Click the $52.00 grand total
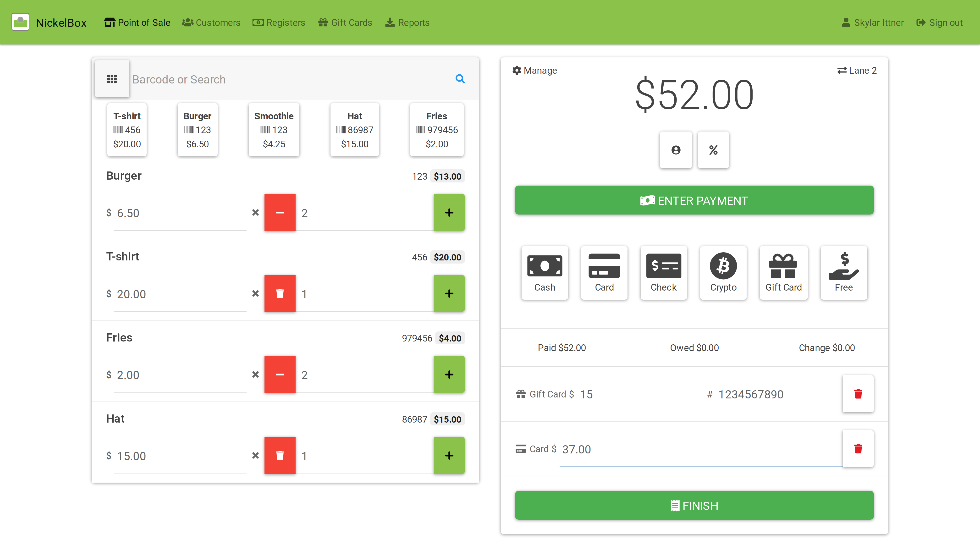The width and height of the screenshot is (980, 551). (694, 94)
